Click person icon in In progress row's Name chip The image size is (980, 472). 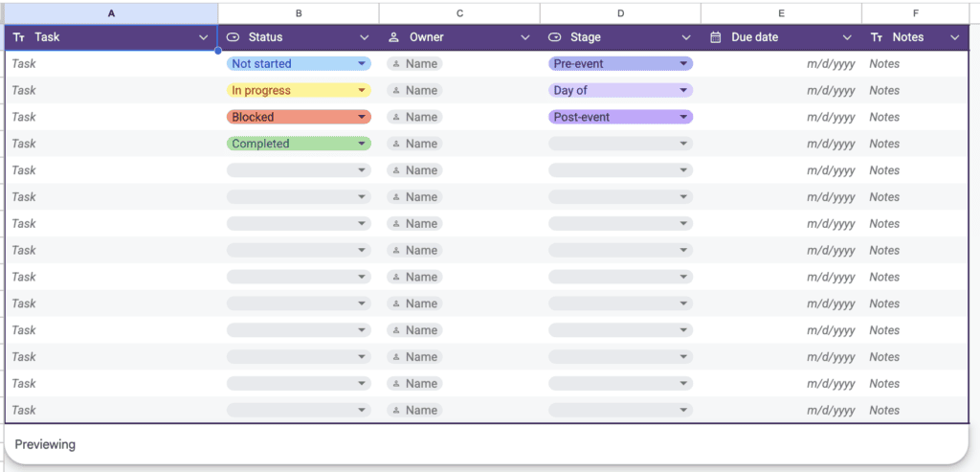tap(395, 91)
